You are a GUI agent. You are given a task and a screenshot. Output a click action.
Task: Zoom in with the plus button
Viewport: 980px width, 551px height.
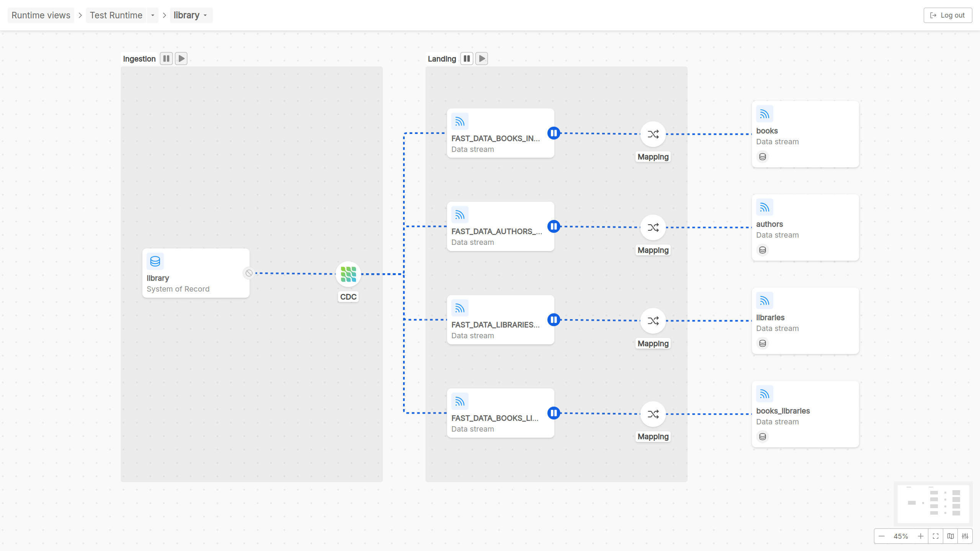pyautogui.click(x=921, y=536)
